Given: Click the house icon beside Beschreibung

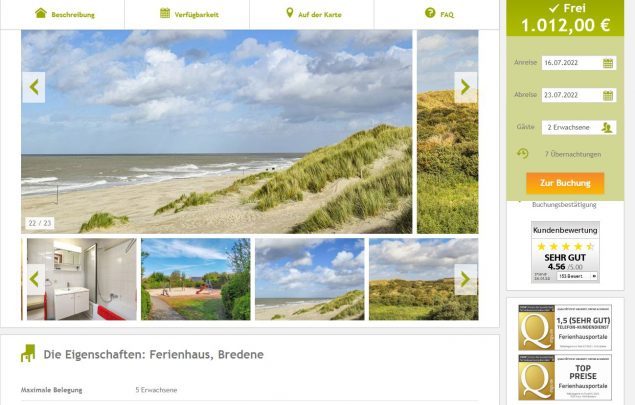Looking at the screenshot, I should tap(40, 13).
